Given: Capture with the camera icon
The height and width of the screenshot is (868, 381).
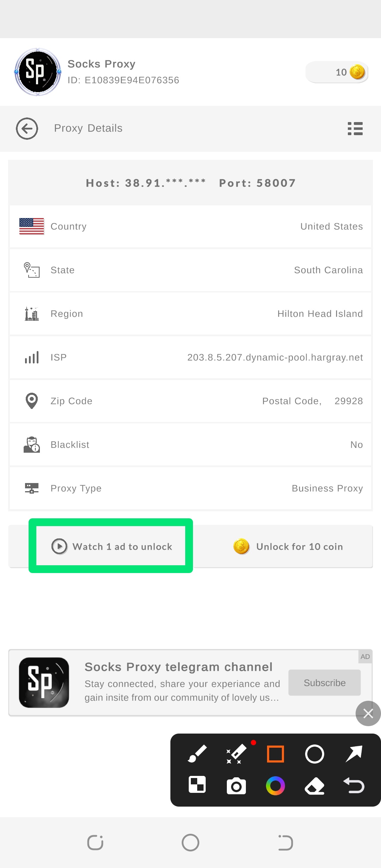Looking at the screenshot, I should pos(236,786).
